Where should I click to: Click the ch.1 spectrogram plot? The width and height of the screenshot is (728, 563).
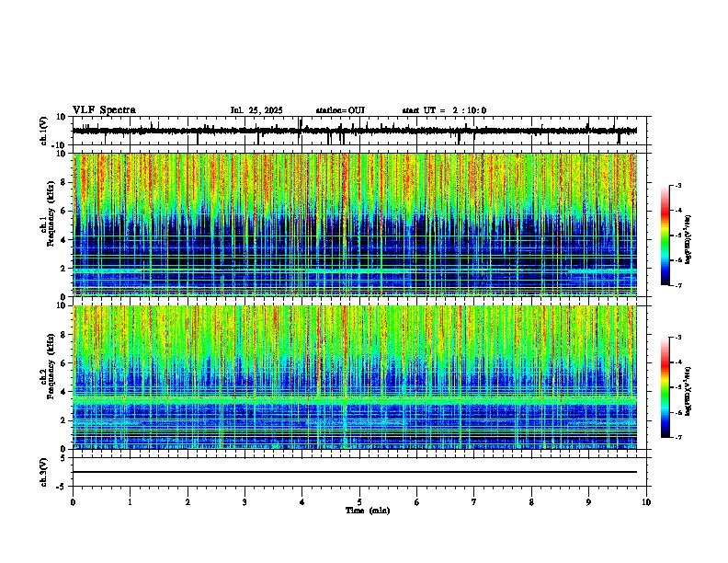(x=355, y=224)
